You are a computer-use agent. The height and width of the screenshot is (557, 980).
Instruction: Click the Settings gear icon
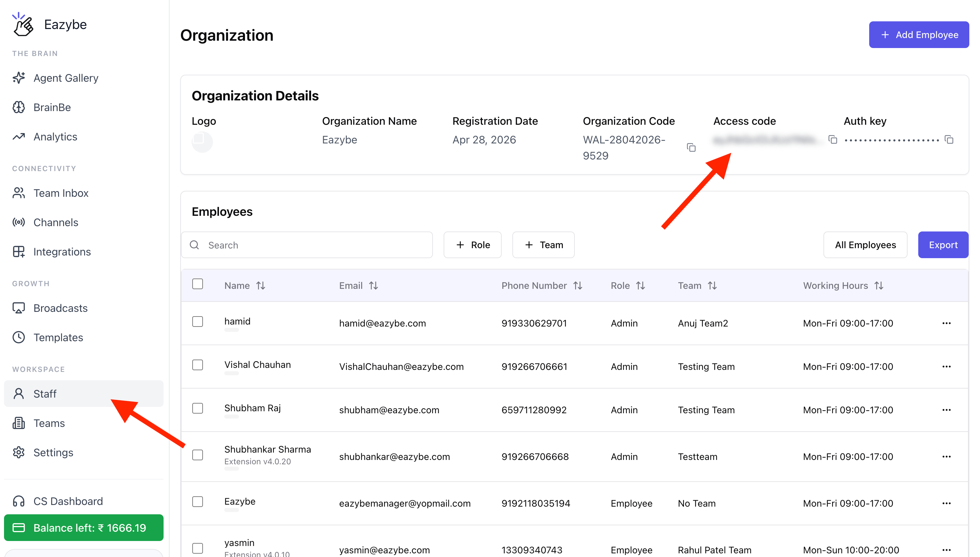coord(18,453)
